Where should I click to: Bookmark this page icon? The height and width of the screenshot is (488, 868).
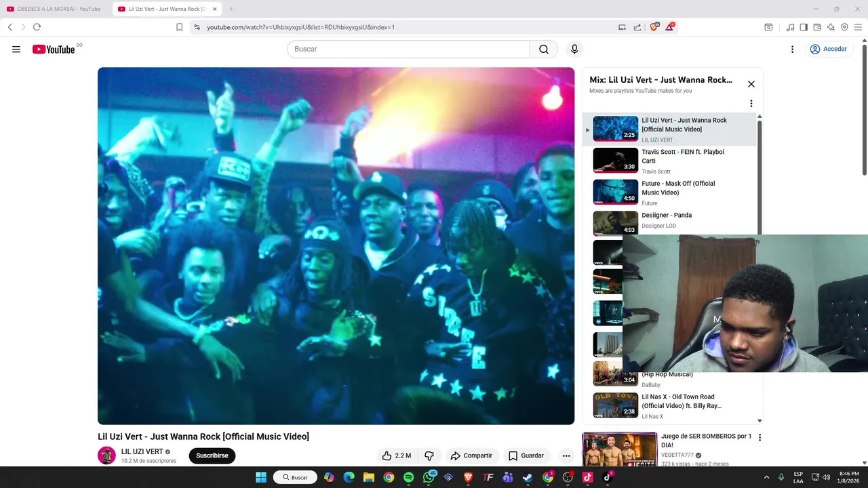pos(179,27)
